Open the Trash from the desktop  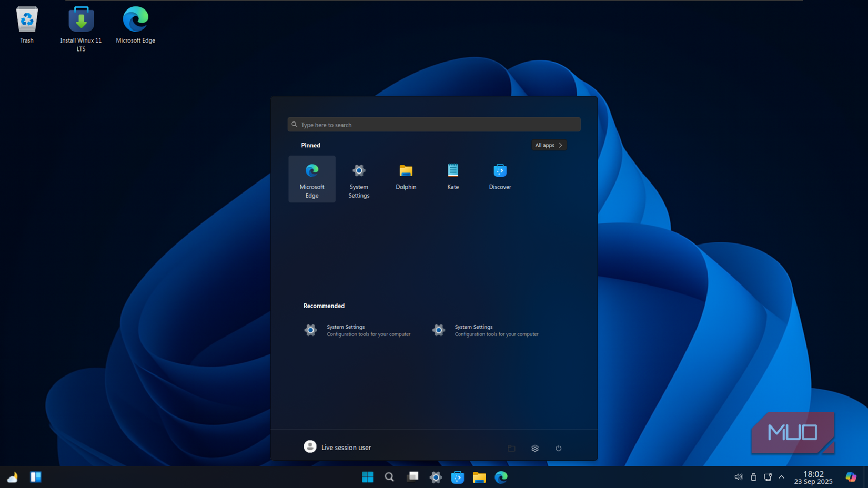[x=26, y=21]
